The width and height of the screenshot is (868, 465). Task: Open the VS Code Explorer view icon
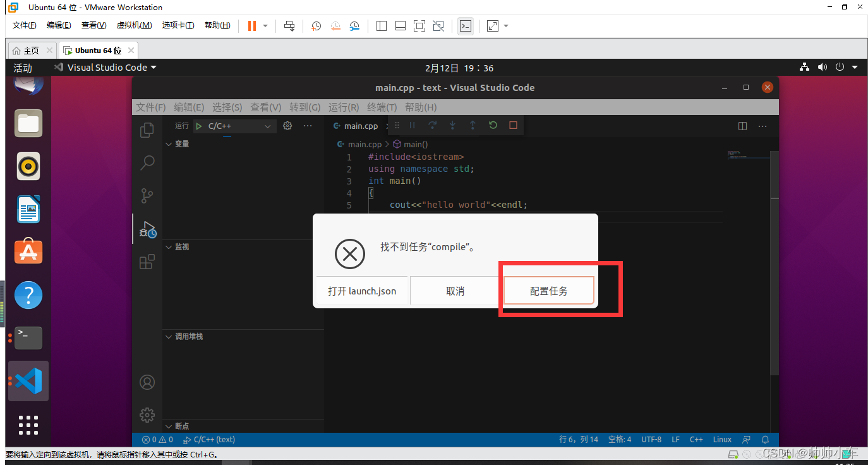click(x=147, y=130)
